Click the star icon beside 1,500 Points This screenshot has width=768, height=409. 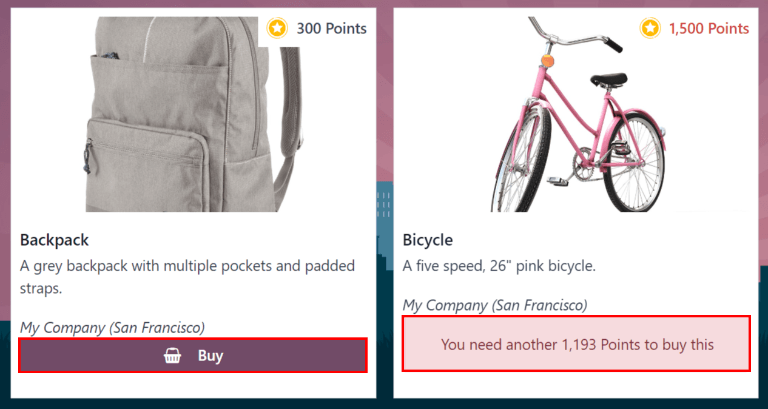(651, 28)
